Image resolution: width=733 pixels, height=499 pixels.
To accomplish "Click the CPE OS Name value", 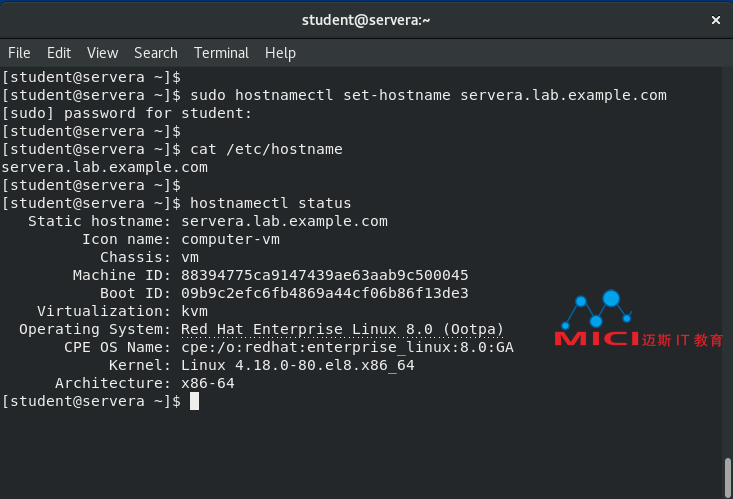I will pyautogui.click(x=347, y=347).
